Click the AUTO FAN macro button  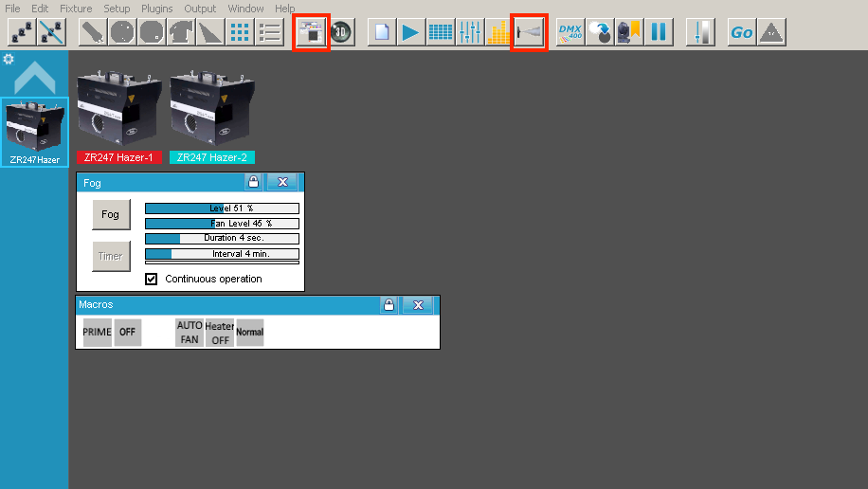[x=190, y=333]
